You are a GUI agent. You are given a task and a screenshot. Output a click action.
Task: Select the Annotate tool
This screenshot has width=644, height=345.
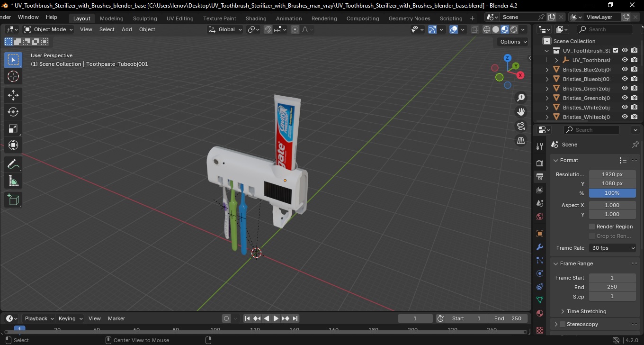[13, 164]
